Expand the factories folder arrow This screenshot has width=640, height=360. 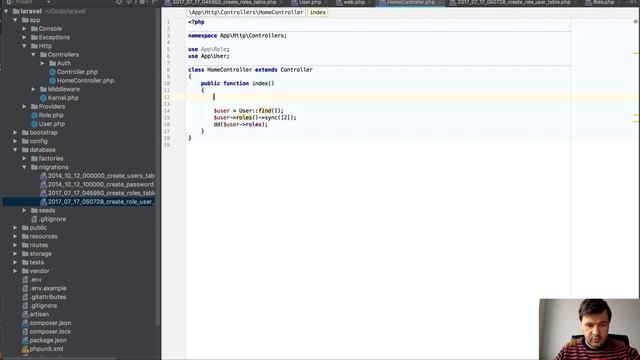point(24,158)
